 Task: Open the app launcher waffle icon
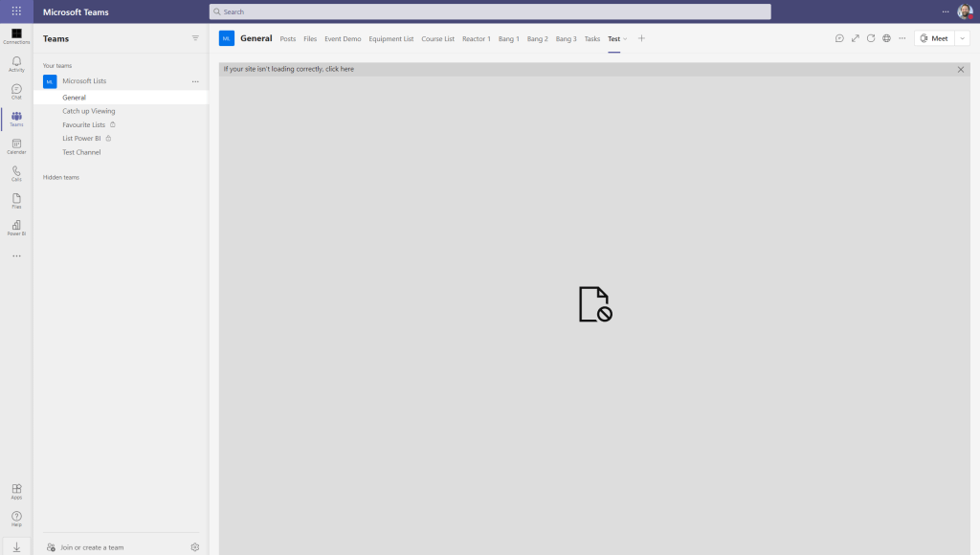(16, 11)
